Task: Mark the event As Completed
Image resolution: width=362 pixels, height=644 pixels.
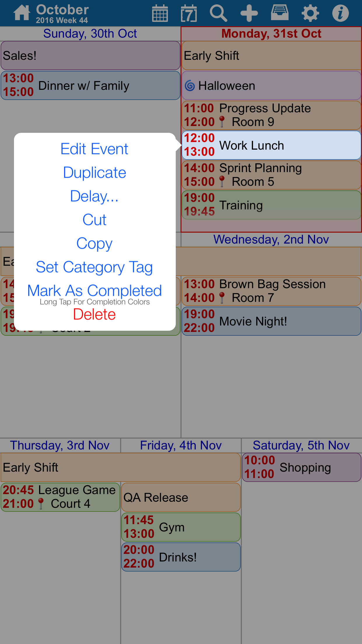Action: click(94, 290)
